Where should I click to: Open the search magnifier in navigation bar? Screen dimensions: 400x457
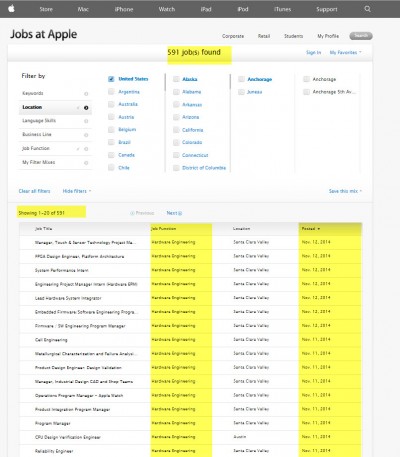(x=367, y=9)
